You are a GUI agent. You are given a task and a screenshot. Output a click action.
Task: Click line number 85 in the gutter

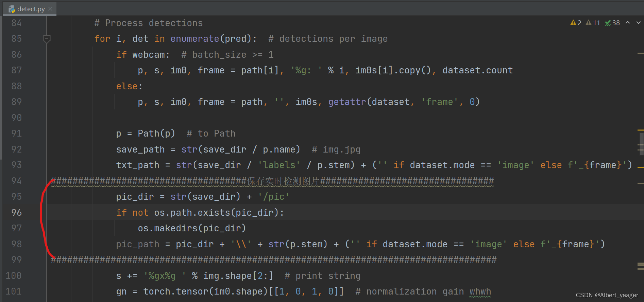[x=16, y=39]
